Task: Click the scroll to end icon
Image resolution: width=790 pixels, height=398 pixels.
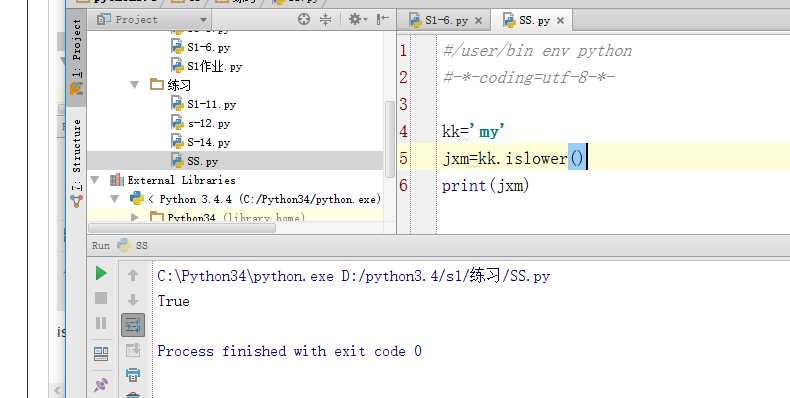Action: click(133, 350)
